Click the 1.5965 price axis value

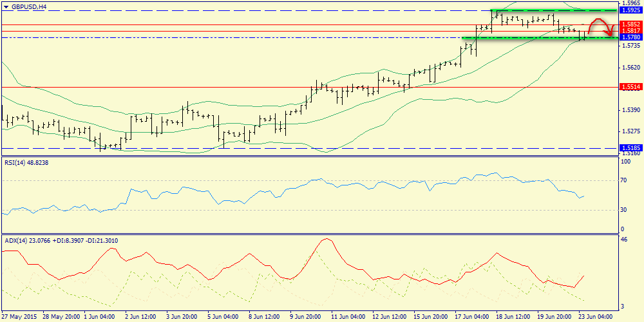click(632, 3)
